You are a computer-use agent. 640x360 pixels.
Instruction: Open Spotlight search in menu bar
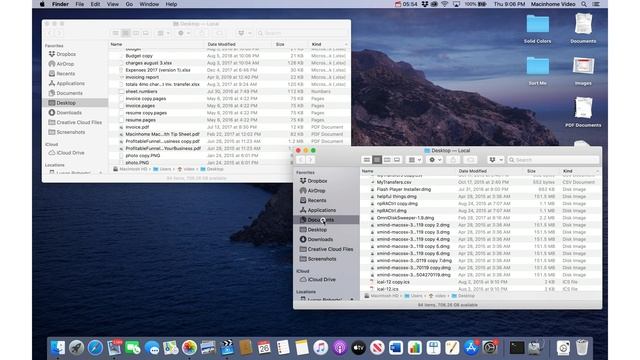[x=584, y=4]
